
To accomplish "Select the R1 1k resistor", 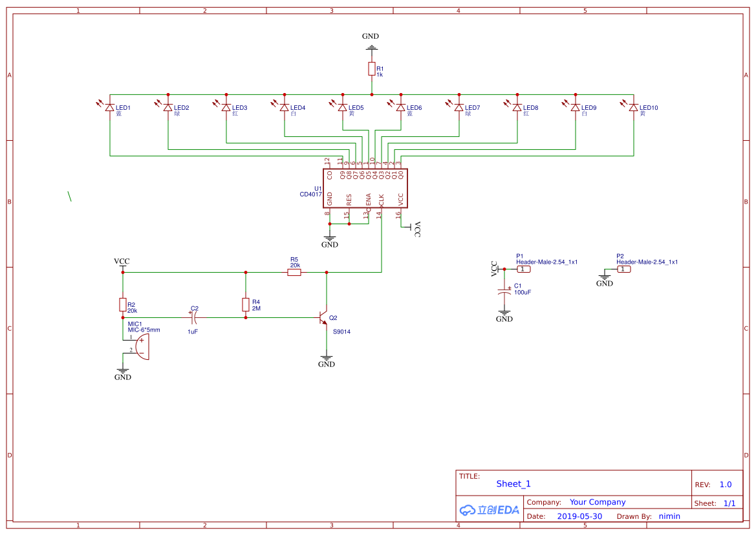I will 371,69.
